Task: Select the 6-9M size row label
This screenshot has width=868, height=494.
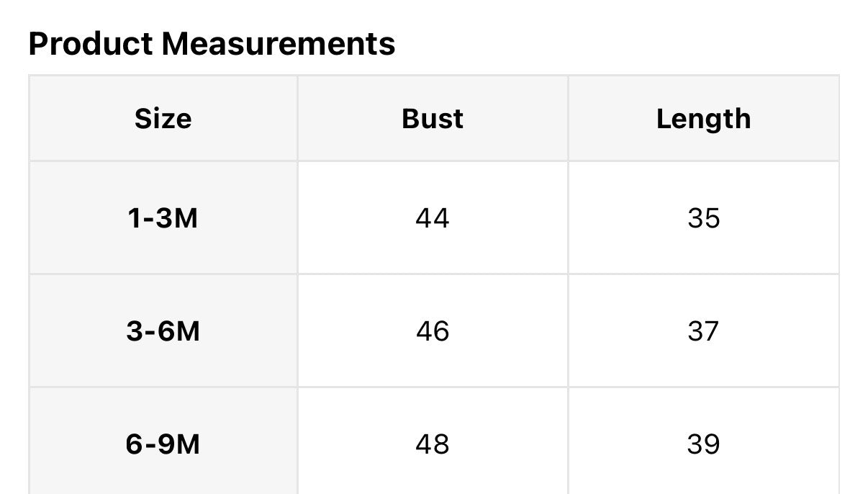Action: (163, 444)
